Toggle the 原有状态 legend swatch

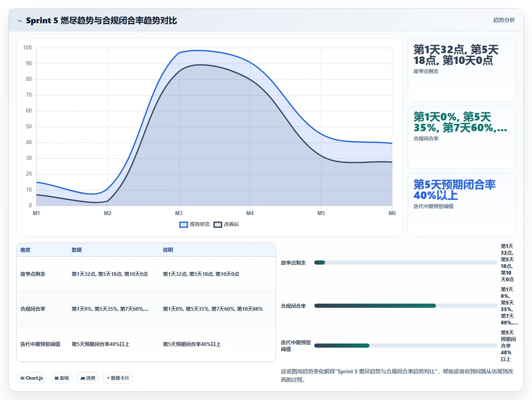[184, 224]
